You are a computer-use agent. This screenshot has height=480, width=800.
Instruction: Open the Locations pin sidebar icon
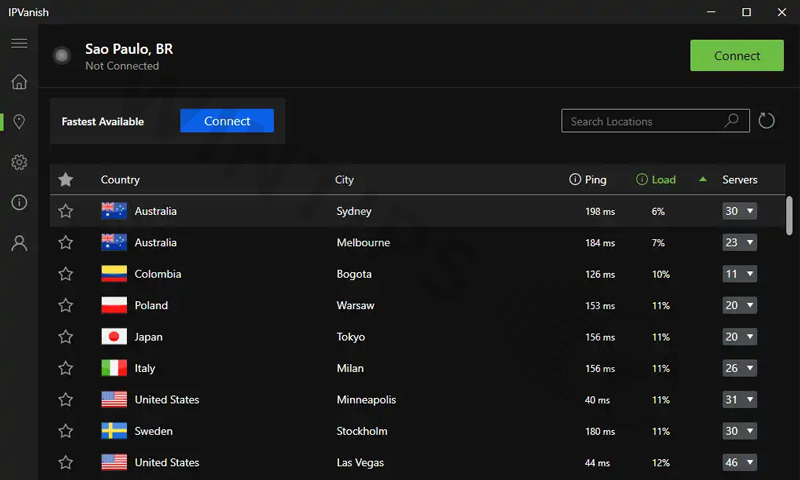19,121
